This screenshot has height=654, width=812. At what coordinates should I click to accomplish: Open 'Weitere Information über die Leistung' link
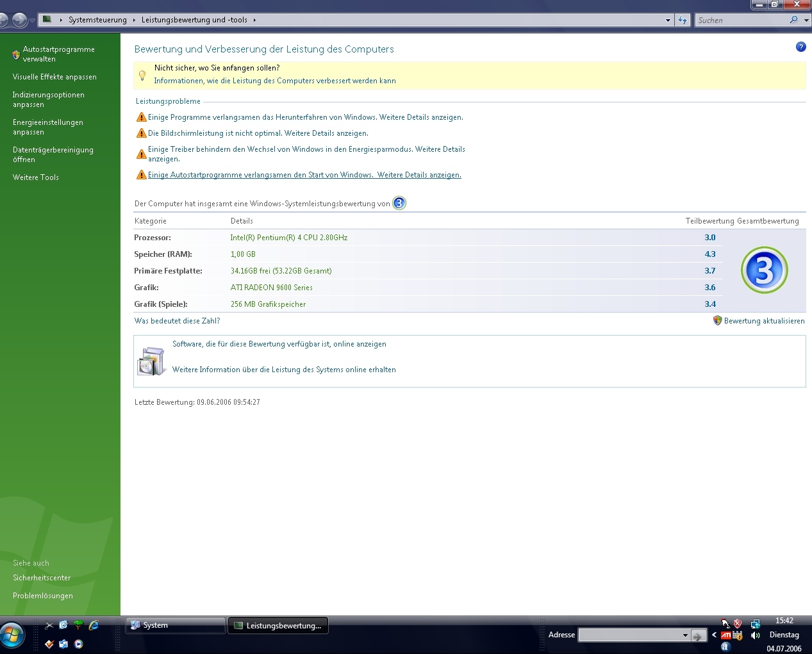(x=284, y=370)
